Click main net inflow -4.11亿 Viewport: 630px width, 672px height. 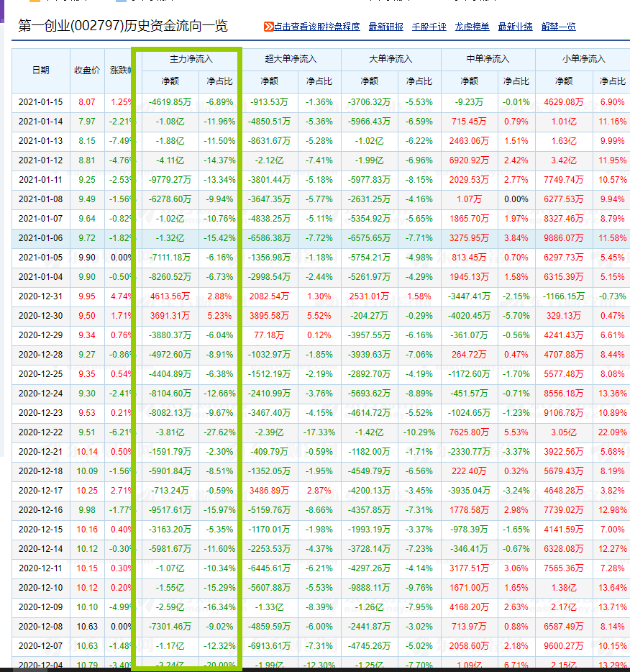tap(170, 160)
